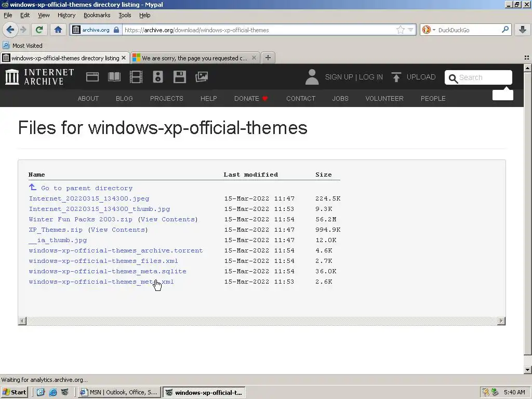
Task: View Contents of Winter Fun Packs 2003.zip
Action: 168,219
